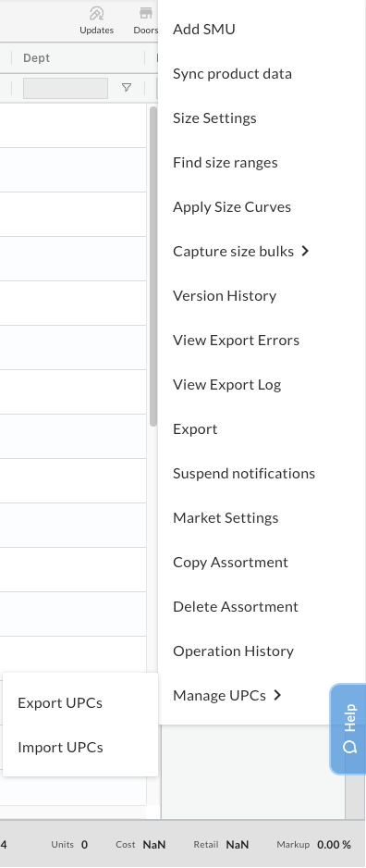Click the Dept column header

click(36, 58)
